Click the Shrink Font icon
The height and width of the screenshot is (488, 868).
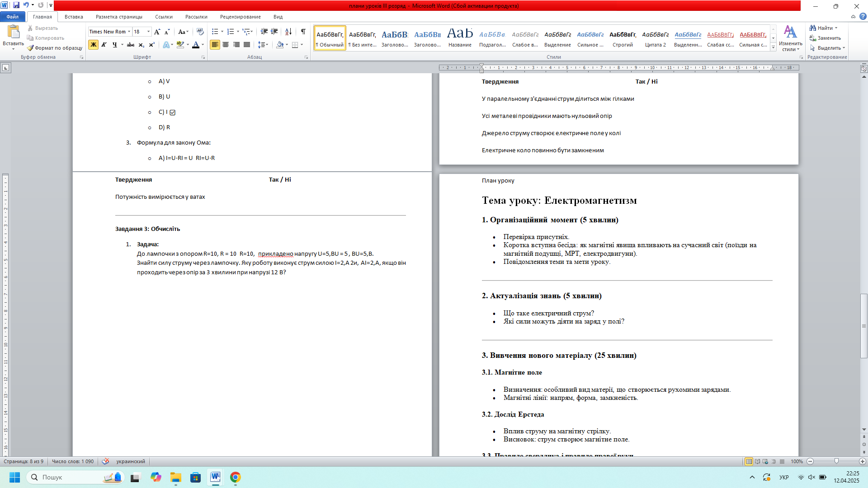click(x=167, y=32)
